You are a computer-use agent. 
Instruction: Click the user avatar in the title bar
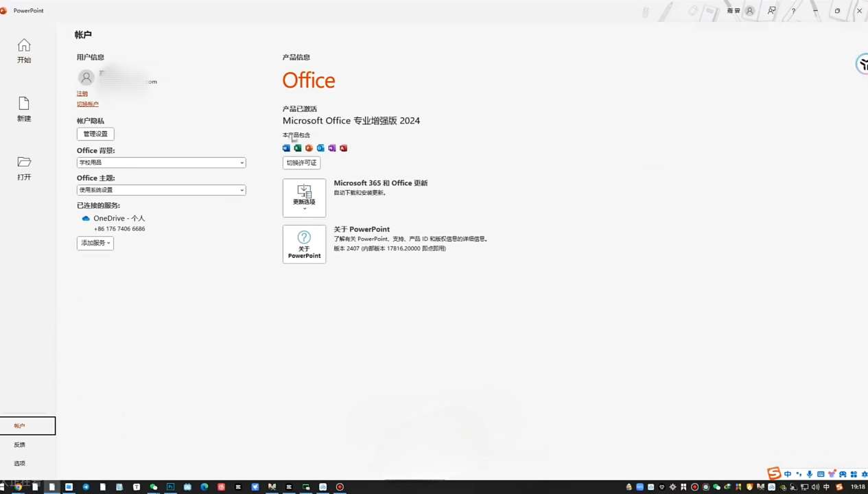coord(750,11)
